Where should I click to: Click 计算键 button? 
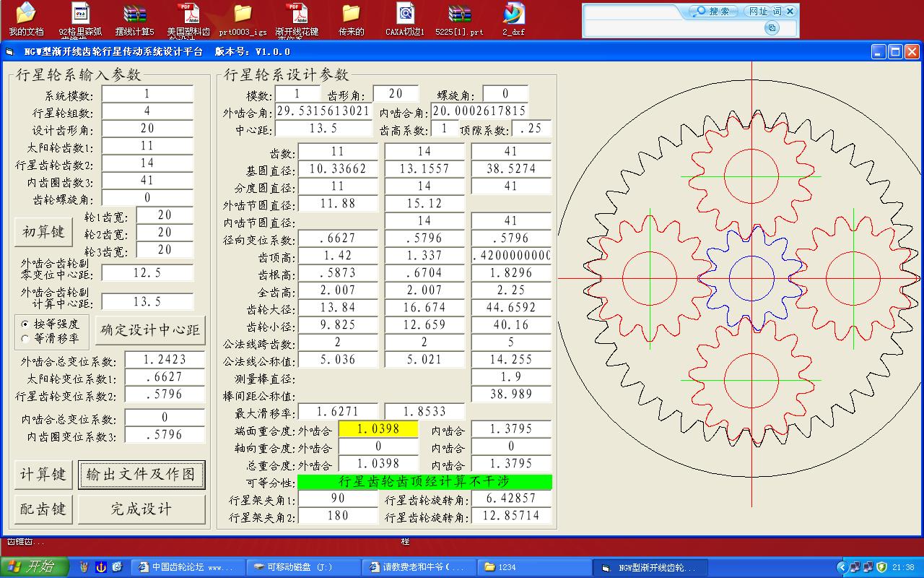coord(43,475)
